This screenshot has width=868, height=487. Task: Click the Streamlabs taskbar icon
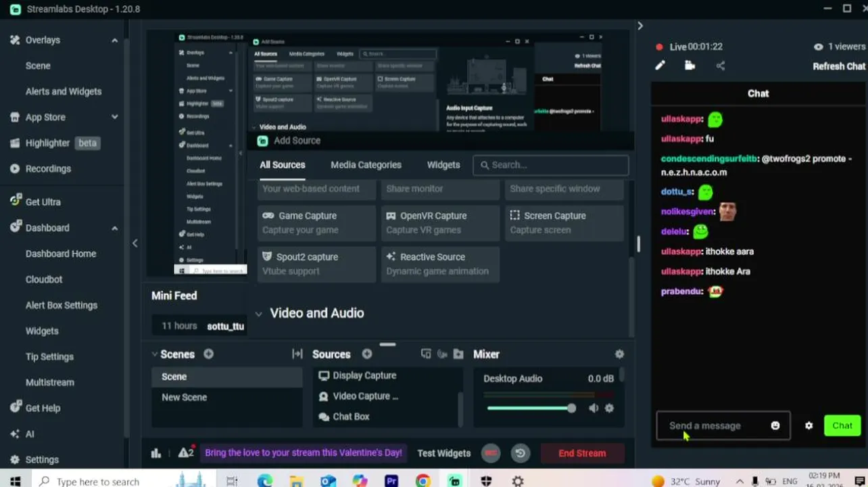click(454, 481)
